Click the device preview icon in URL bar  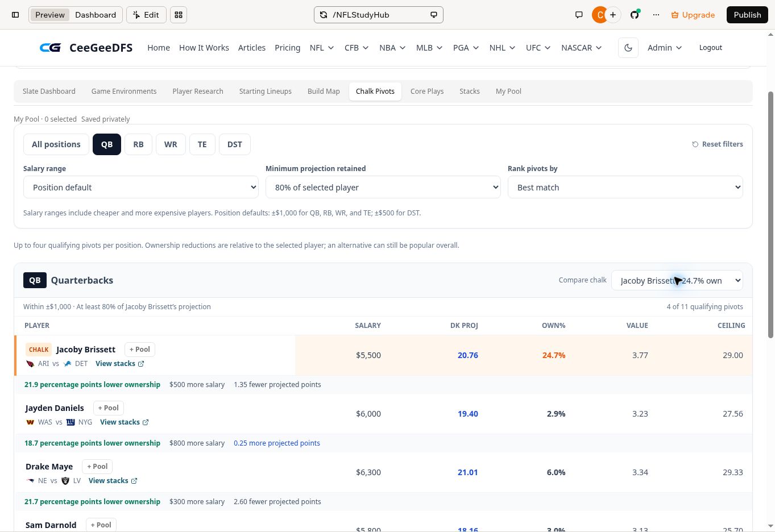(434, 15)
